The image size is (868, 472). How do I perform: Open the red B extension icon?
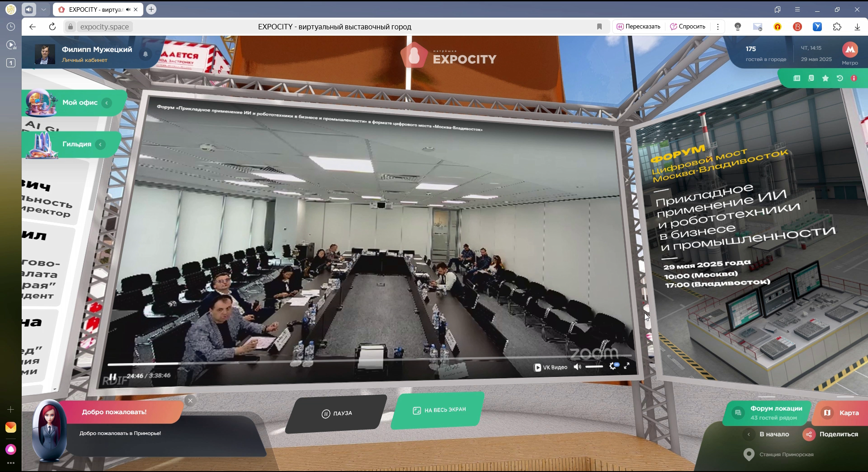tap(797, 27)
